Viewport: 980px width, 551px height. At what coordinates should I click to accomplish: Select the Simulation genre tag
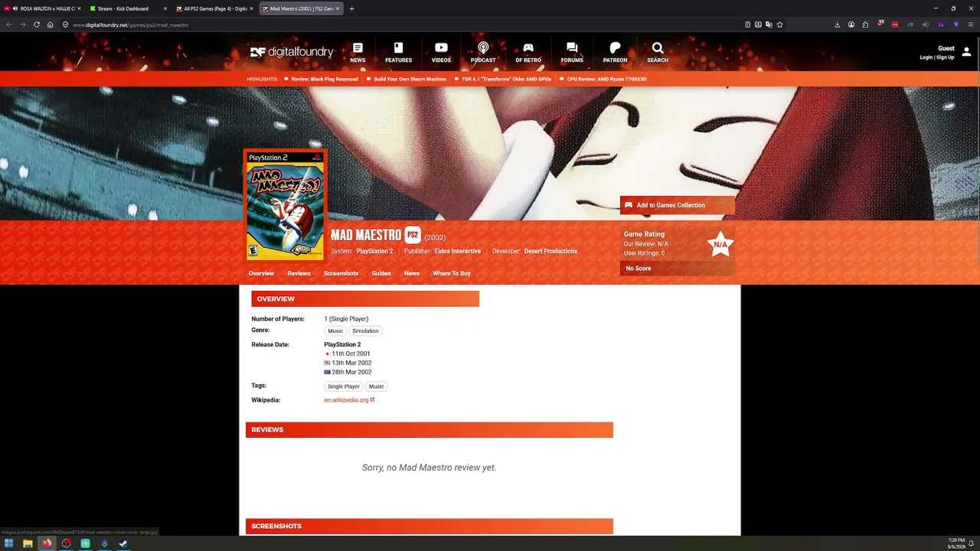[365, 331]
